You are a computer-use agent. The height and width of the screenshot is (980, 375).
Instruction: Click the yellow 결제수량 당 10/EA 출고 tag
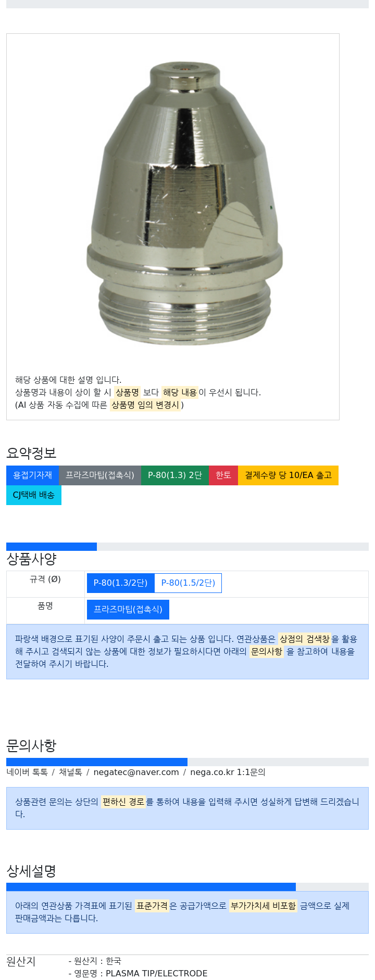point(288,475)
